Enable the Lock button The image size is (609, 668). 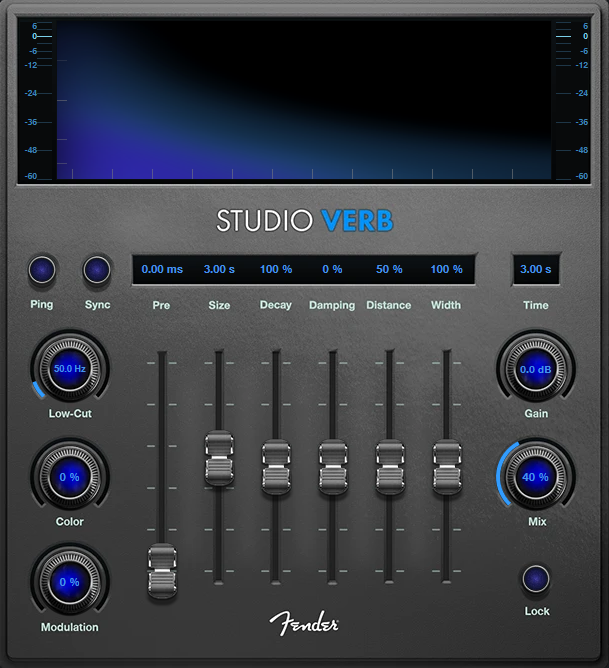click(x=537, y=579)
